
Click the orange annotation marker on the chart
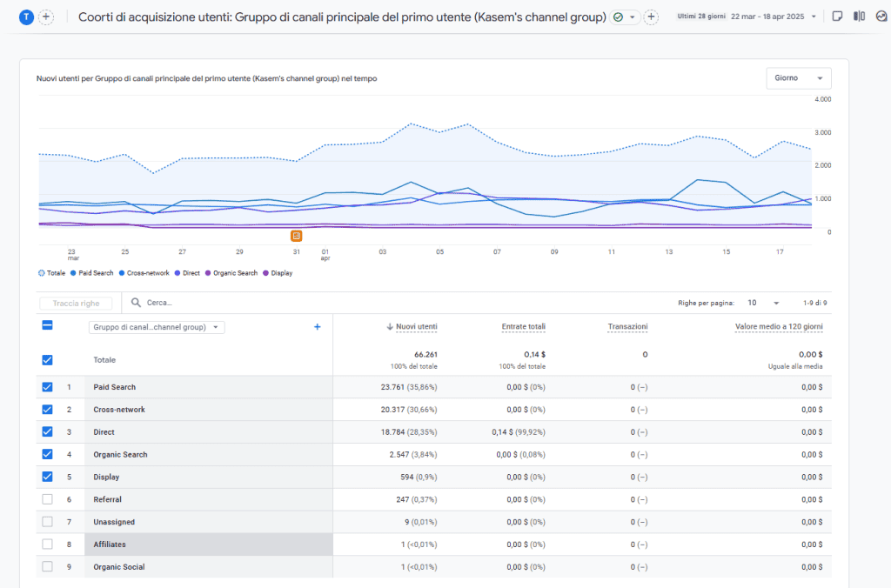[297, 236]
